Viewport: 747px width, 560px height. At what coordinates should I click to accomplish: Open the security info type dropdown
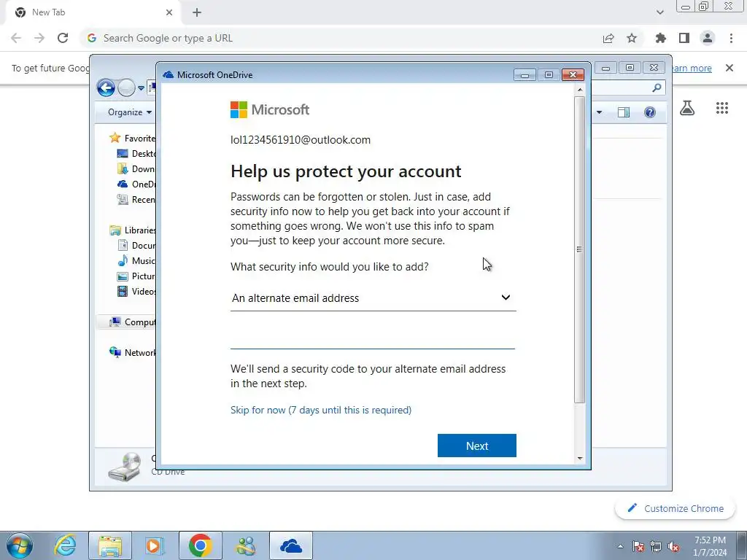point(373,298)
